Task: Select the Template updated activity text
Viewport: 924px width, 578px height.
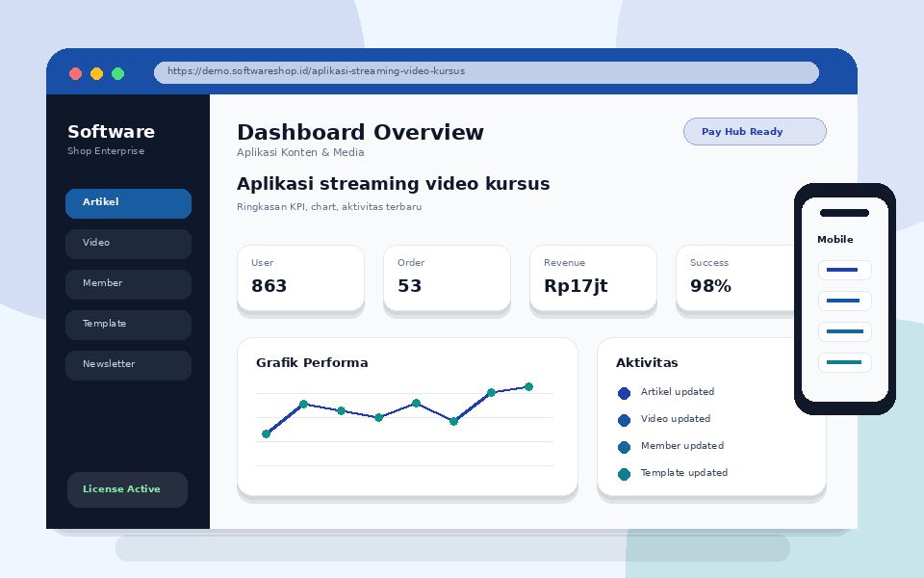Action: pos(683,473)
